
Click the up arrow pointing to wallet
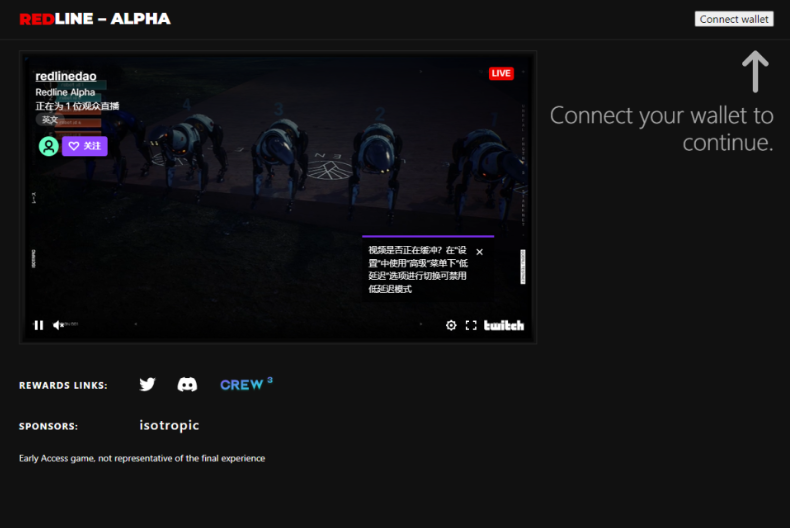click(755, 72)
